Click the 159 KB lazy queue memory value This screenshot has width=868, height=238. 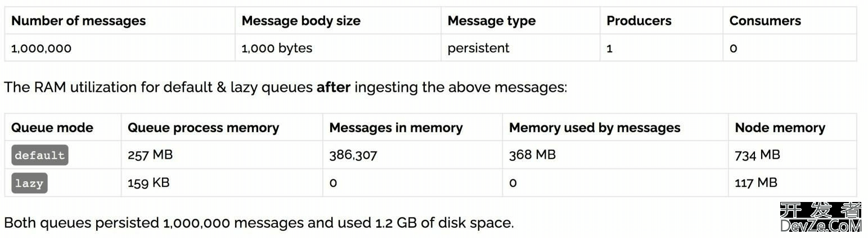click(x=149, y=182)
